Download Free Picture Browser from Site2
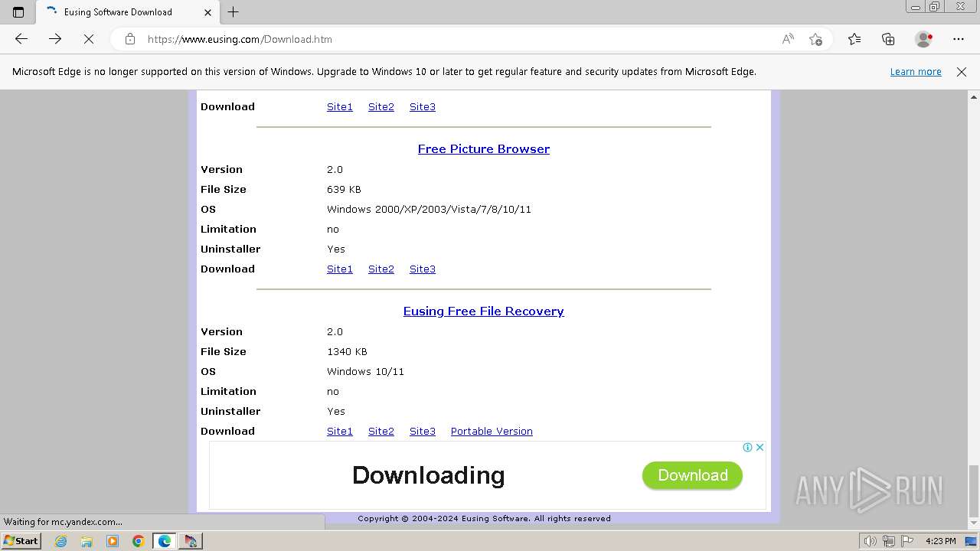 pyautogui.click(x=381, y=269)
